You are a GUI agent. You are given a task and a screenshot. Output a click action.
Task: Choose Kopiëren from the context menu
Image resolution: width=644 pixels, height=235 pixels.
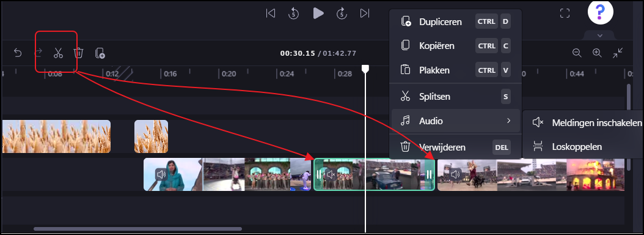pos(455,46)
